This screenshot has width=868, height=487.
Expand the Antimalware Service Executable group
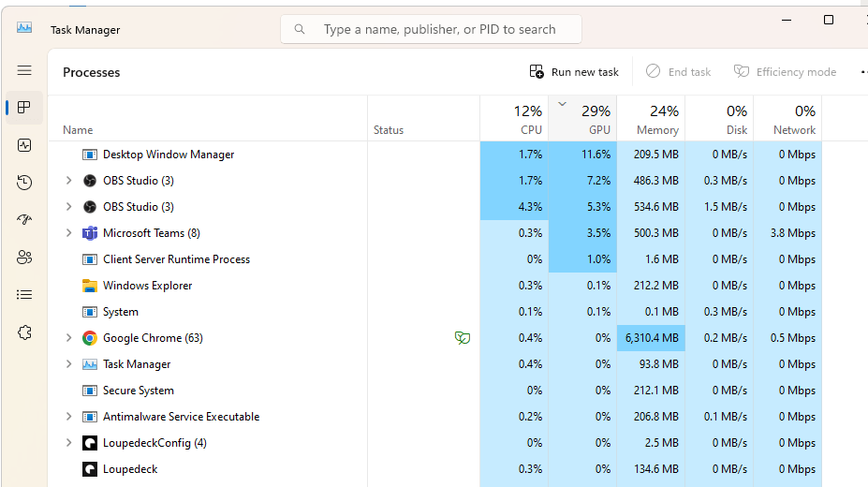click(x=68, y=416)
